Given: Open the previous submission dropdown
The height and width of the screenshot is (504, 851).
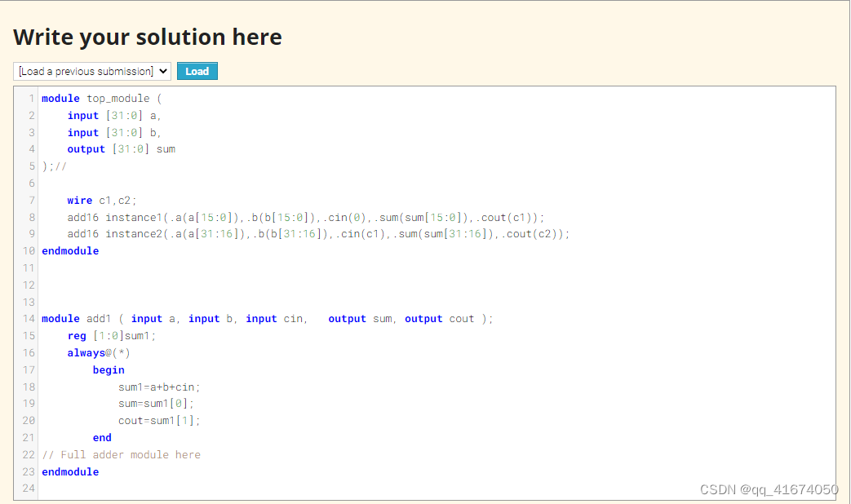Looking at the screenshot, I should 91,71.
